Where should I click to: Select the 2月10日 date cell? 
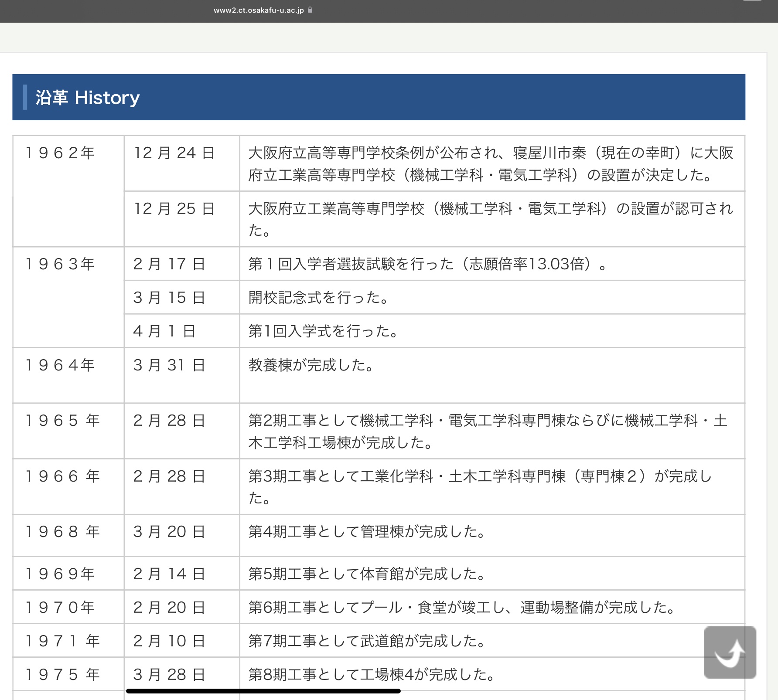click(x=182, y=640)
